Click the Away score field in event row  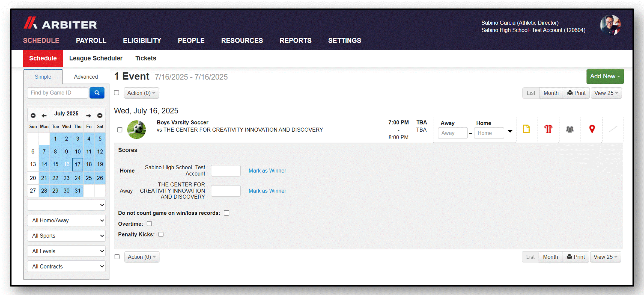pyautogui.click(x=453, y=133)
